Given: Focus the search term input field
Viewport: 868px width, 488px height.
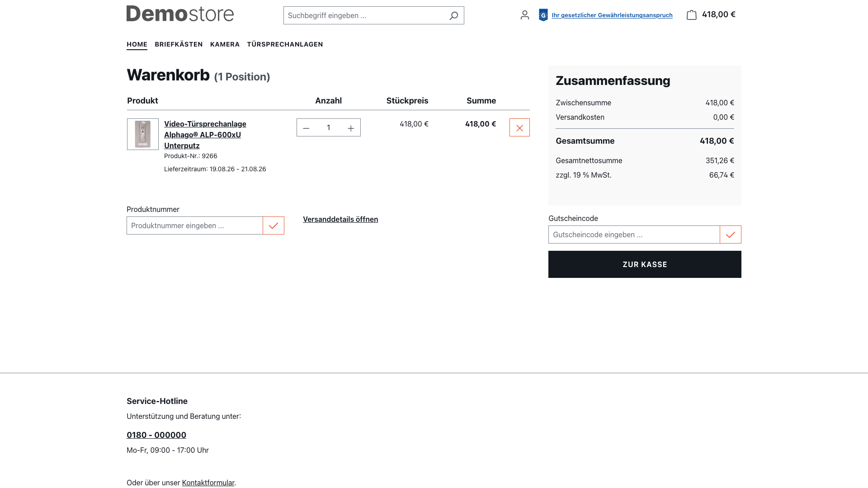Looking at the screenshot, I should [x=364, y=15].
